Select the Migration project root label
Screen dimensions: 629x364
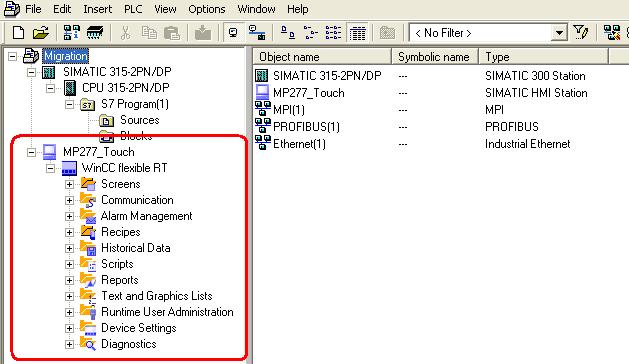65,56
